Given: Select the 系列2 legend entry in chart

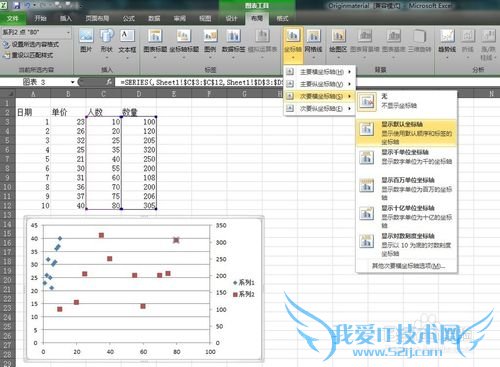Looking at the screenshot, I should point(244,294).
